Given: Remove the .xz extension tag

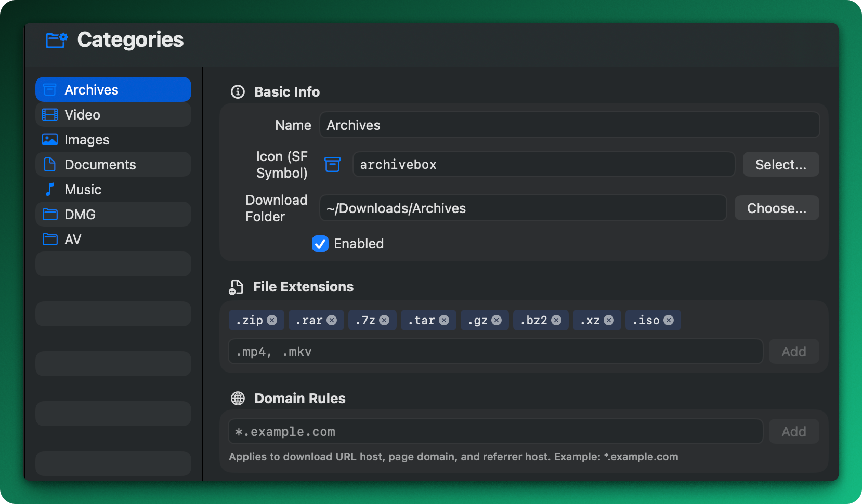Looking at the screenshot, I should click(x=609, y=320).
